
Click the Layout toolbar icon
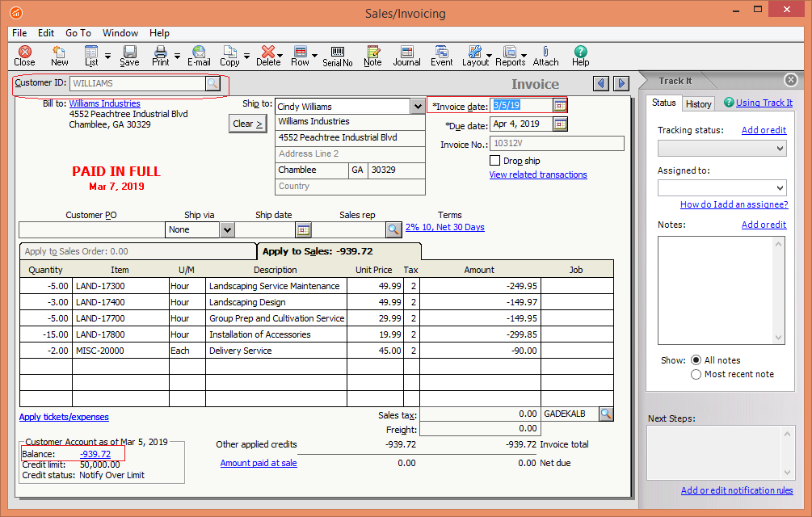click(475, 56)
